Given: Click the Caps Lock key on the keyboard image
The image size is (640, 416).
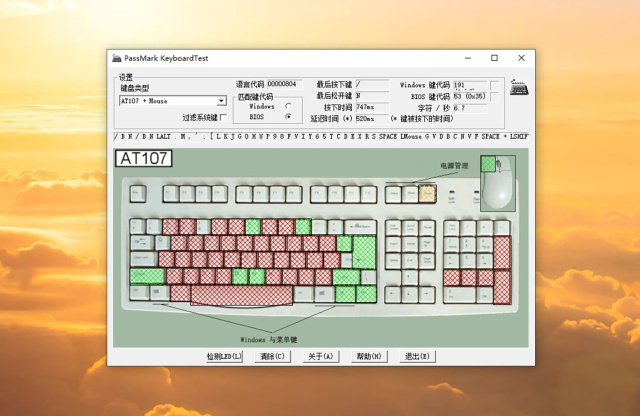Looking at the screenshot, I should coord(144,259).
